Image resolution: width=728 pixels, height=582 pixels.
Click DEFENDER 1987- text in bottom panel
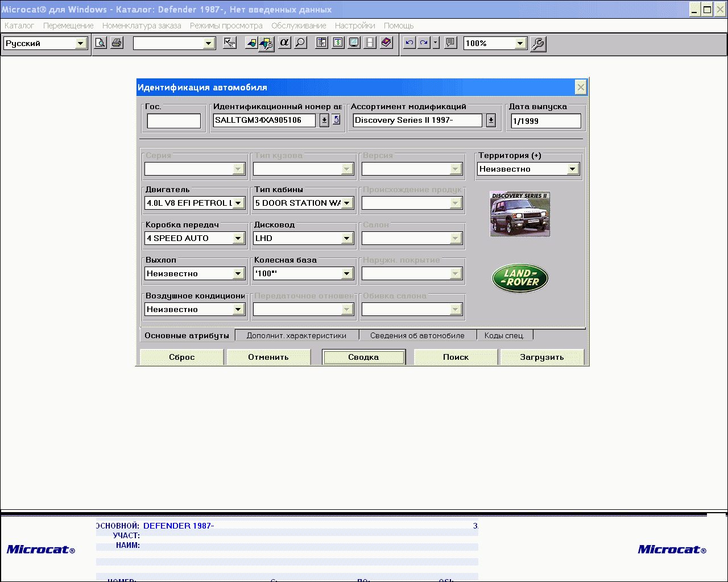pos(179,526)
